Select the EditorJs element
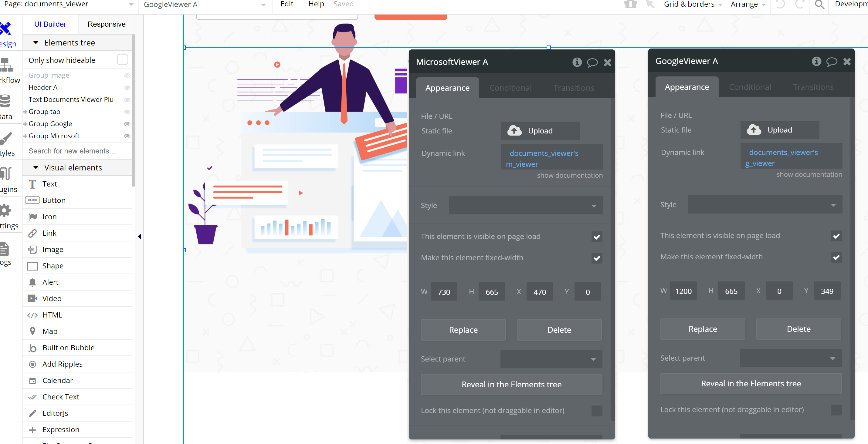Screen dimensions: 868x444 click(x=77, y=413)
